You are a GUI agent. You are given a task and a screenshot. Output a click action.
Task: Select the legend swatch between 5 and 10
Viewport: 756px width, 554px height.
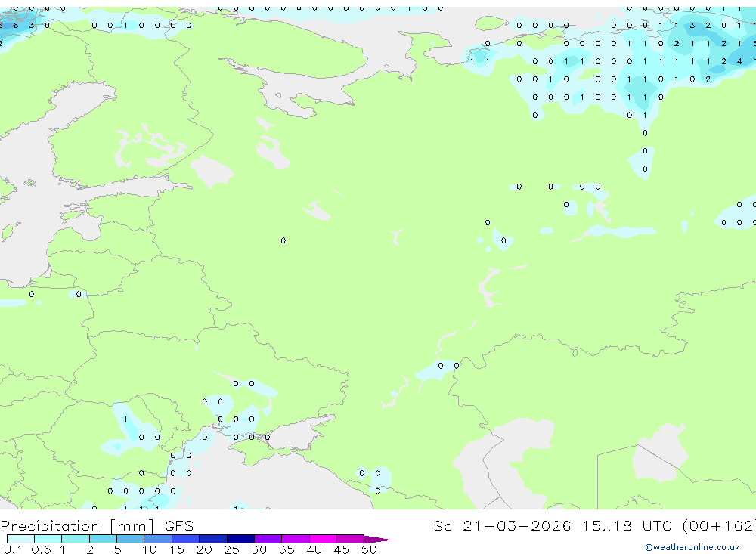131,539
